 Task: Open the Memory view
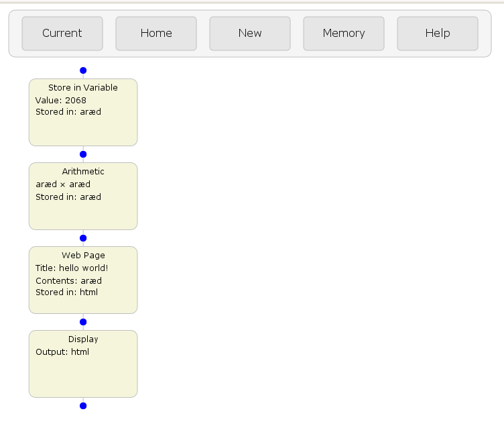point(344,34)
